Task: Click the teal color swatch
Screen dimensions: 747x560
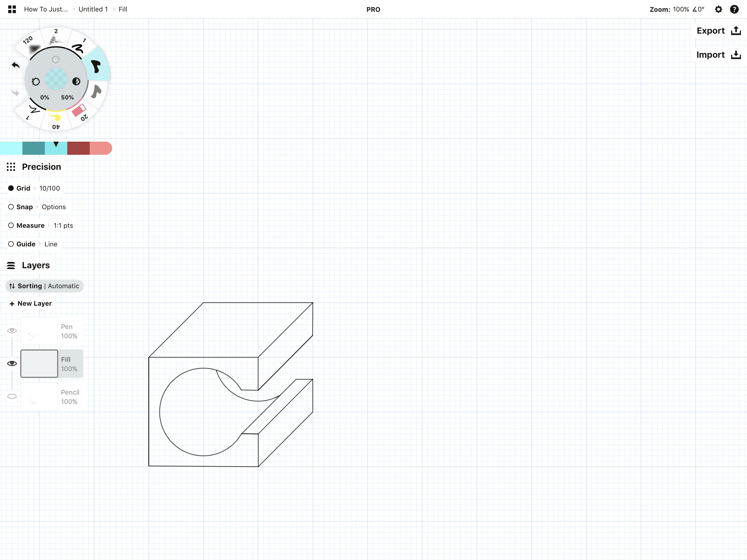Action: (34, 148)
